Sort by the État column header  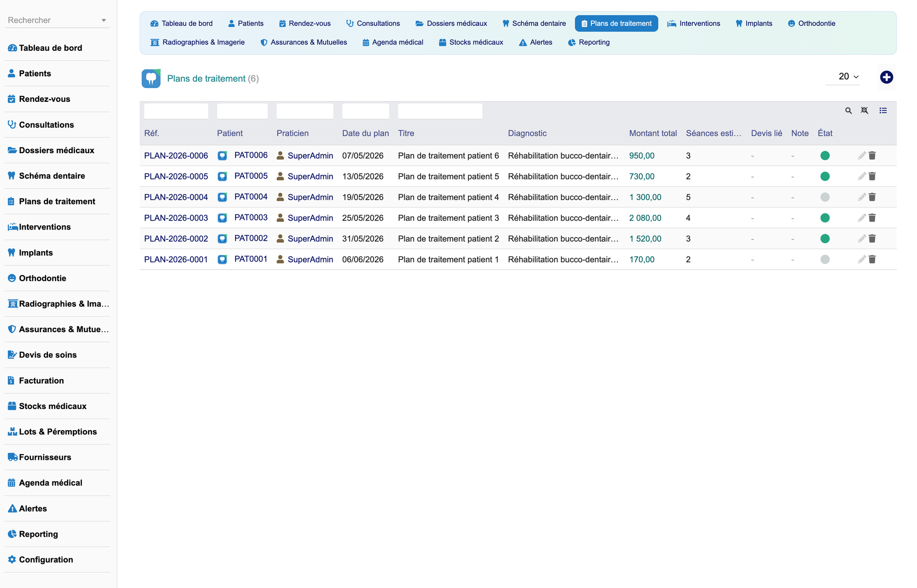(x=825, y=133)
